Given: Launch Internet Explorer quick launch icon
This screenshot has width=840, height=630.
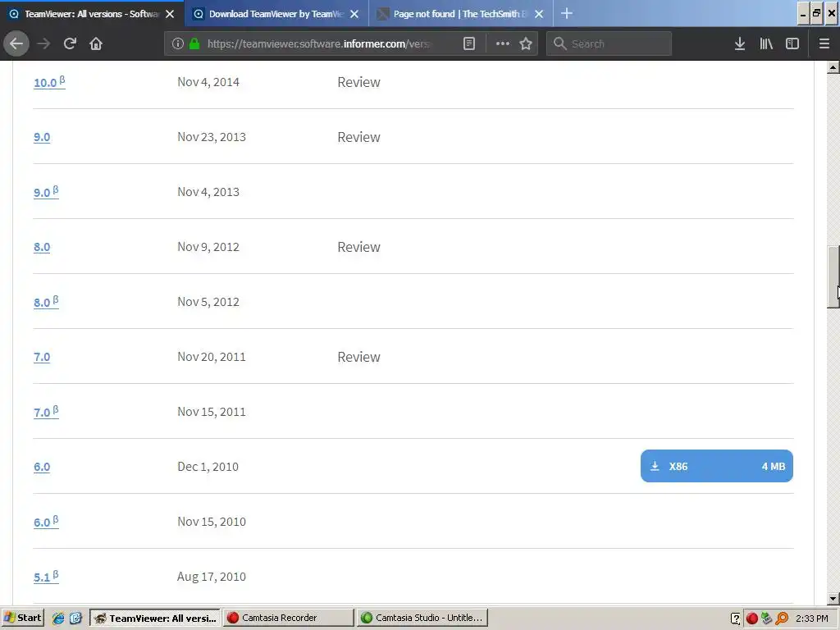Looking at the screenshot, I should pyautogui.click(x=58, y=619).
